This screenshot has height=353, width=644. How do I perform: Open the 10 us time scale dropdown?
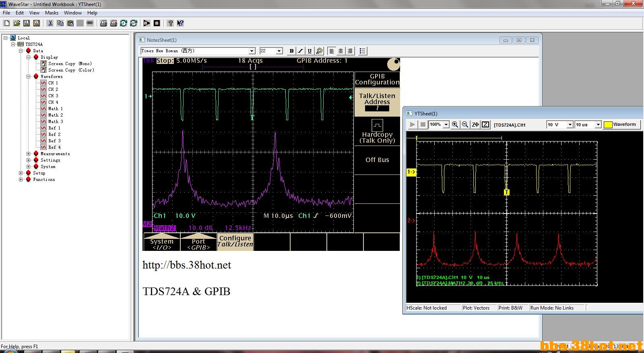598,125
